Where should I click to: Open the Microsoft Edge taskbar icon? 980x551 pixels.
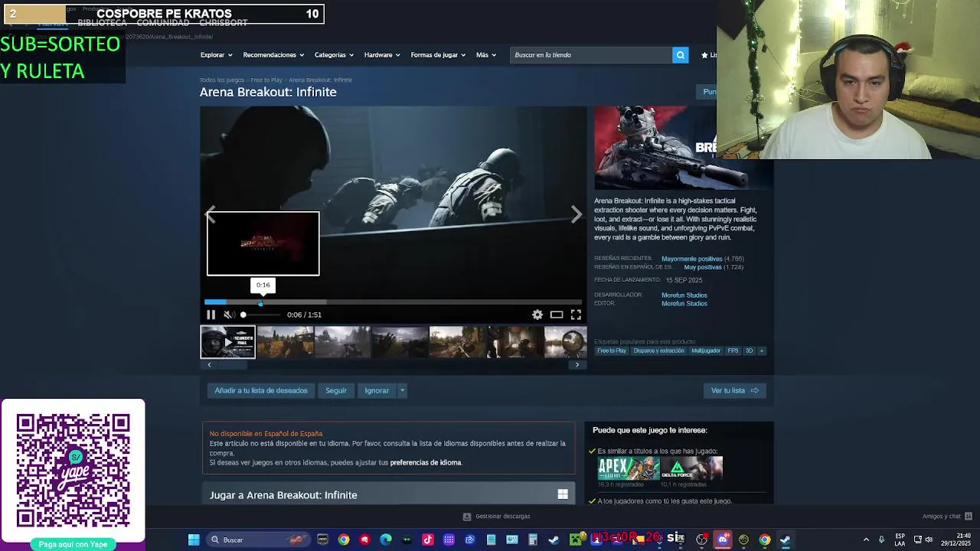[386, 540]
